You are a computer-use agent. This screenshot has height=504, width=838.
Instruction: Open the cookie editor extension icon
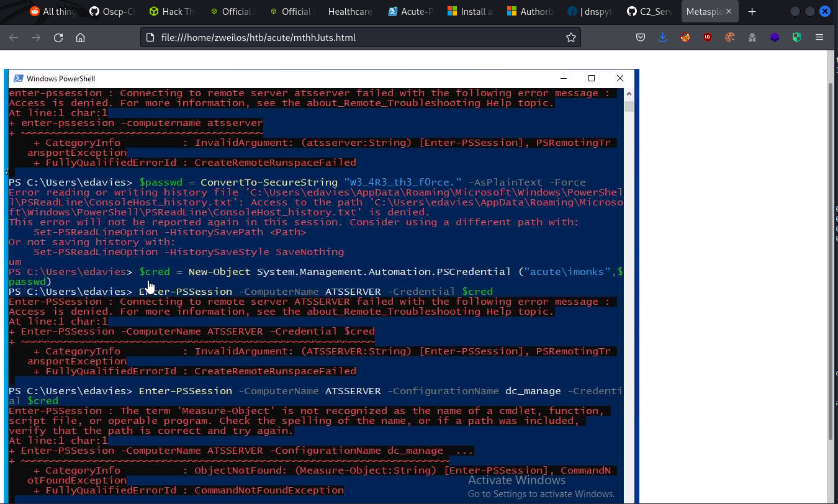pos(729,37)
